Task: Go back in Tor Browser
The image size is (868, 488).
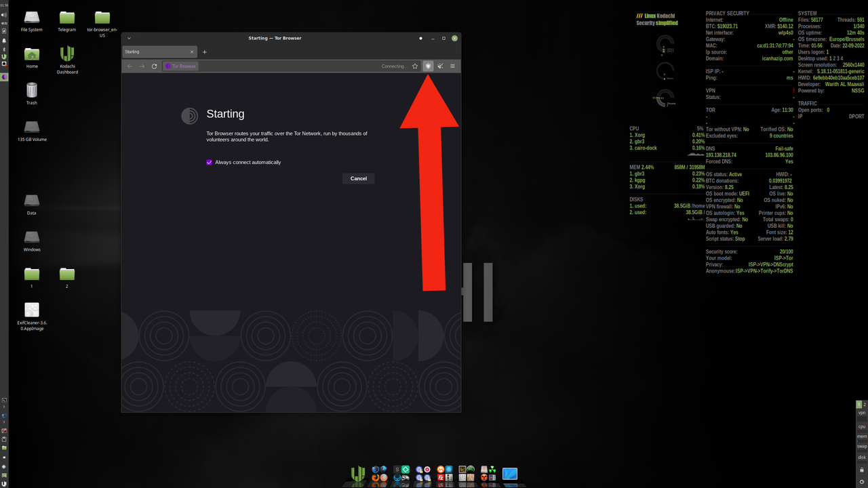Action: pyautogui.click(x=130, y=66)
